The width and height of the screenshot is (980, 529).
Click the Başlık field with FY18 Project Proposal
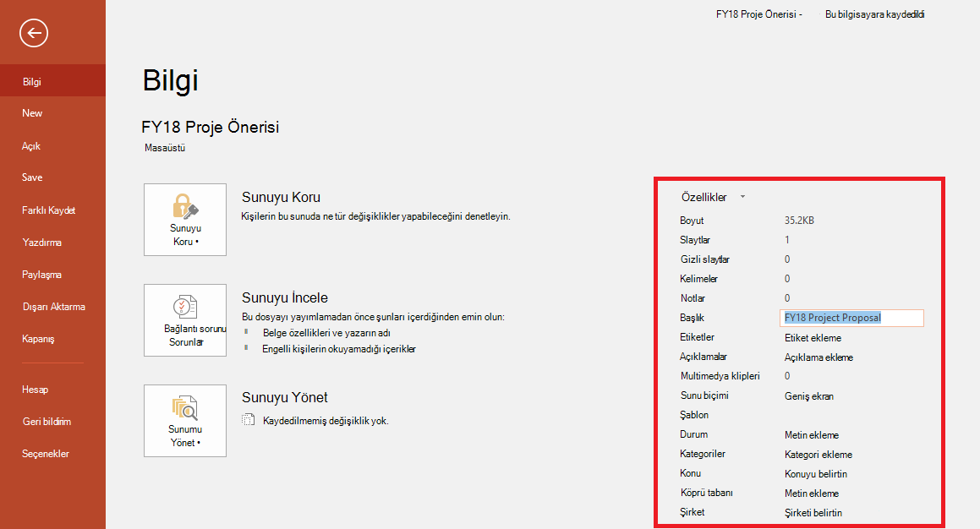851,318
